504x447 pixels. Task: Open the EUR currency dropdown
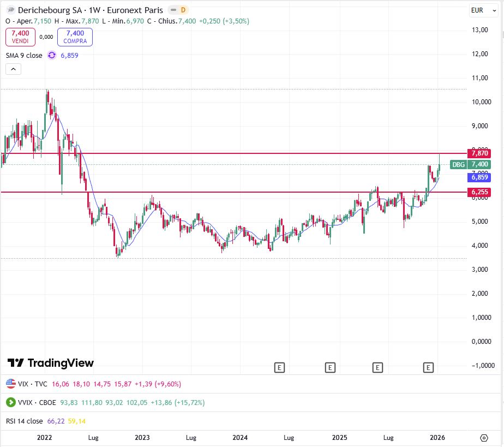click(x=483, y=10)
